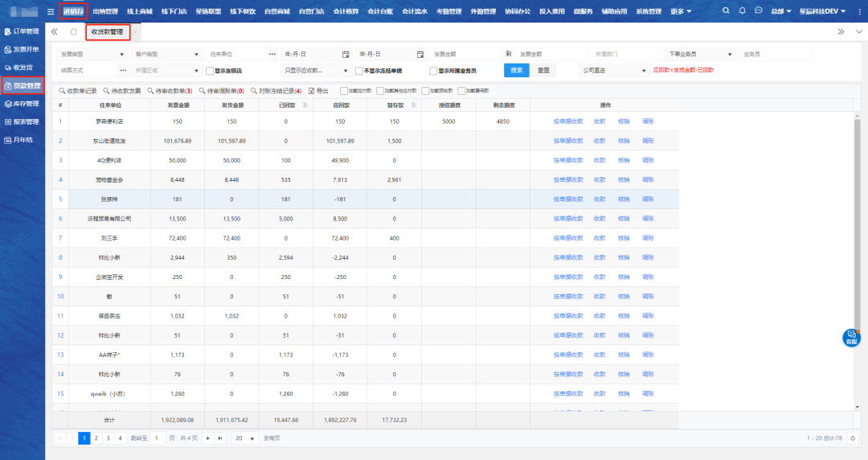The image size is (868, 460).
Task: Open the 公司直送 dropdown
Action: 615,71
